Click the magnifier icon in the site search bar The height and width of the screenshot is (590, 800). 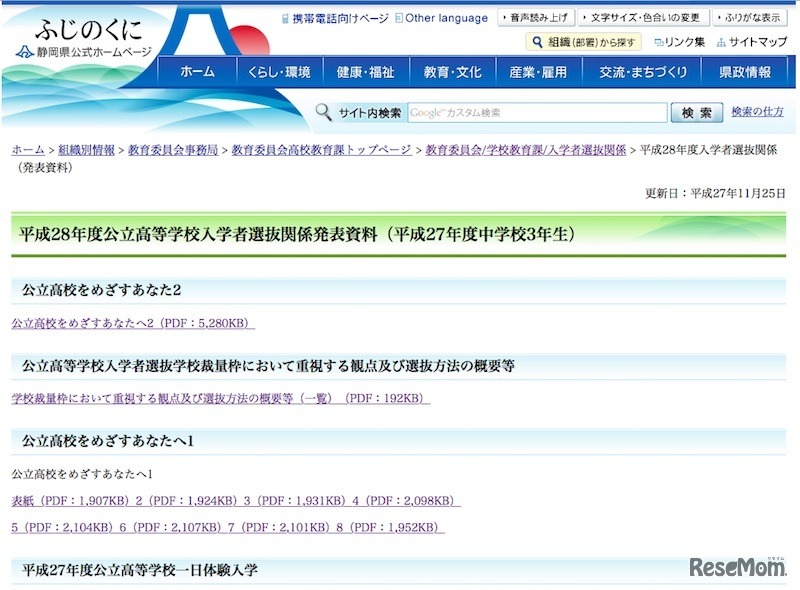(x=321, y=111)
